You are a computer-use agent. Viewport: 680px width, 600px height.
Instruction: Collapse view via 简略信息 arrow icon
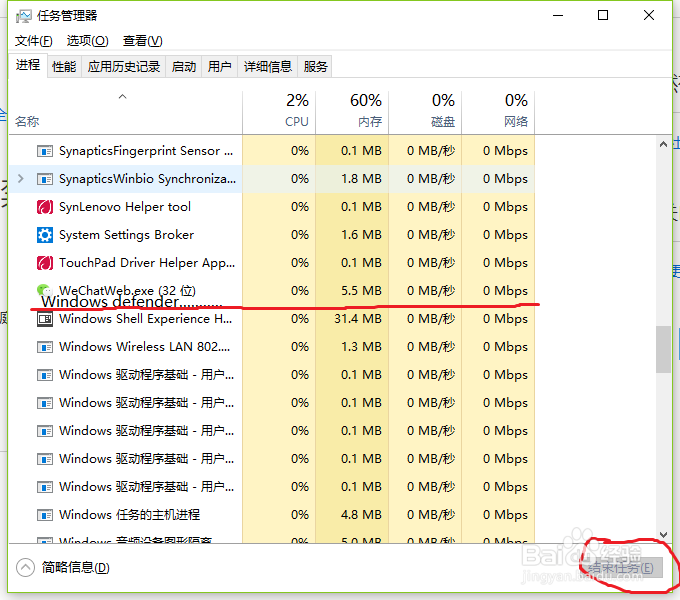click(25, 567)
